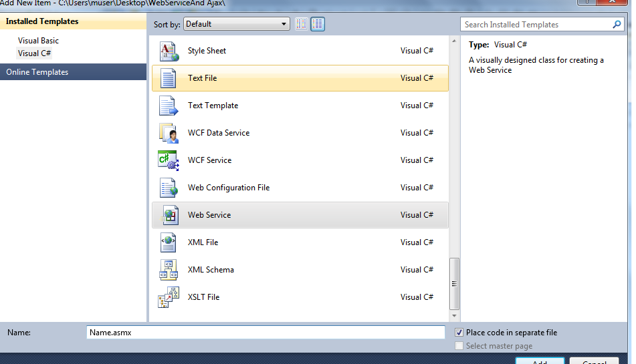
Task: Click the Style Sheet template icon
Action: click(x=168, y=51)
